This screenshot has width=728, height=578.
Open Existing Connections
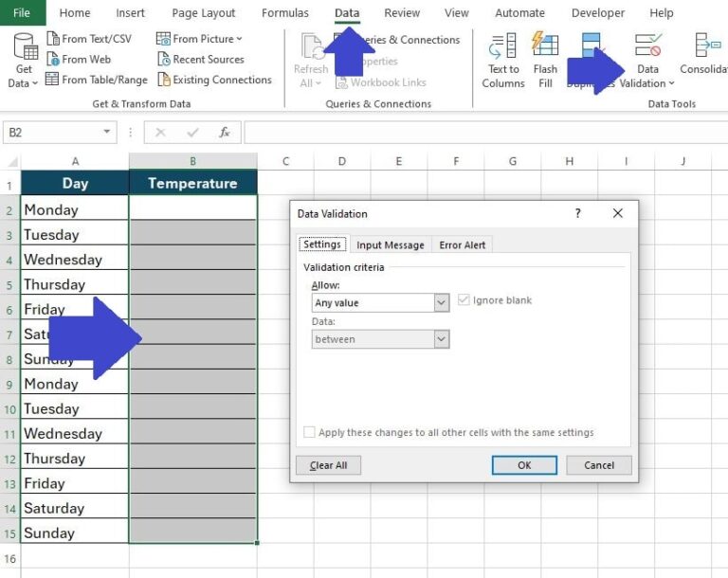(214, 80)
